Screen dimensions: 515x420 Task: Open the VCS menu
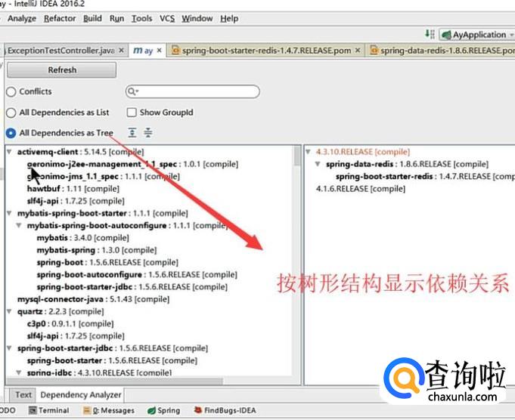pos(167,18)
